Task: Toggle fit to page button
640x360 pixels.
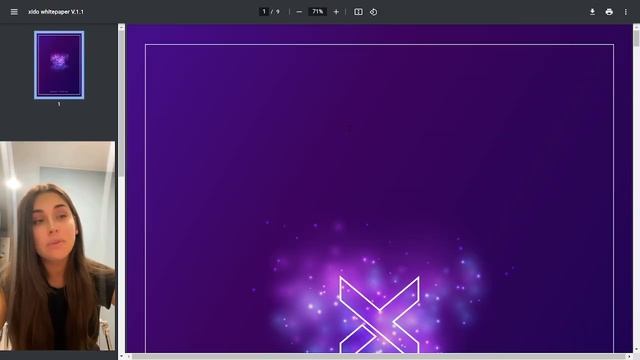Action: tap(358, 12)
